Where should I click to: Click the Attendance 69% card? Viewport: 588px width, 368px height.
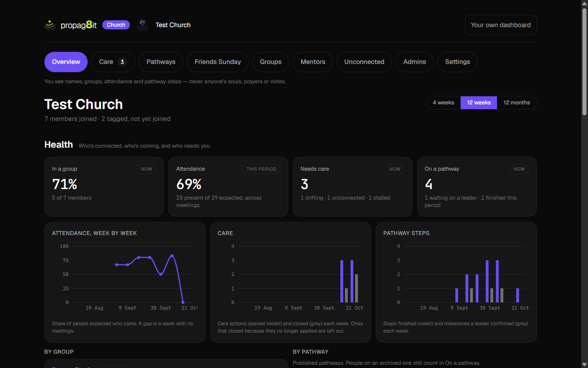(x=228, y=186)
